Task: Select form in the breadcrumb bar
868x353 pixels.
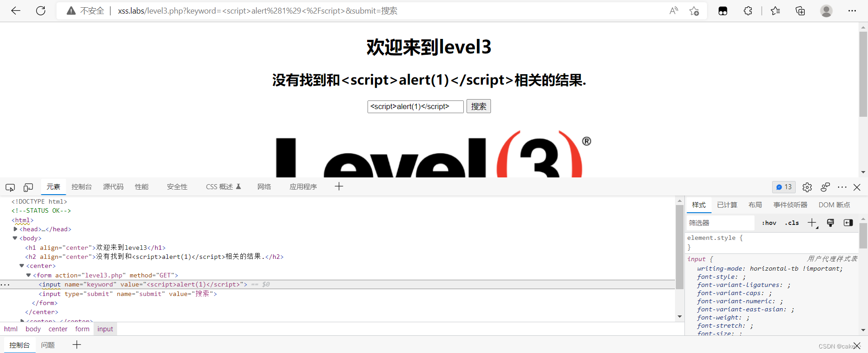Action: [82, 329]
